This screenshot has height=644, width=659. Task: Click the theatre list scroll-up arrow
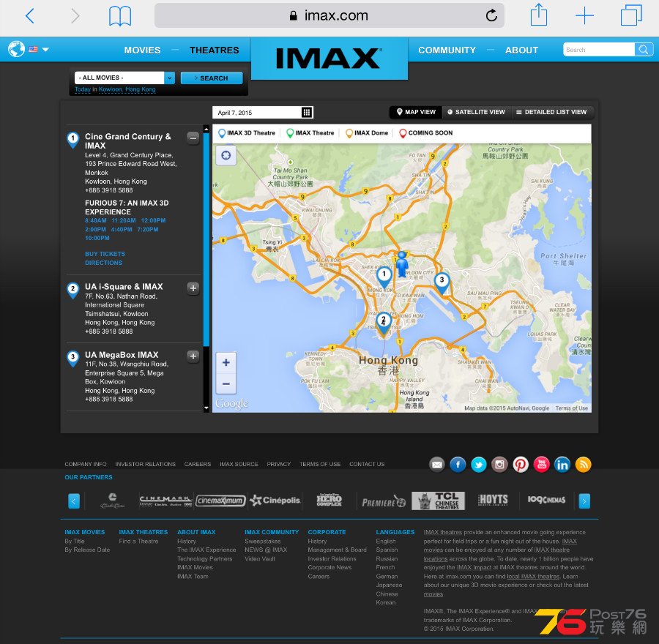(206, 129)
